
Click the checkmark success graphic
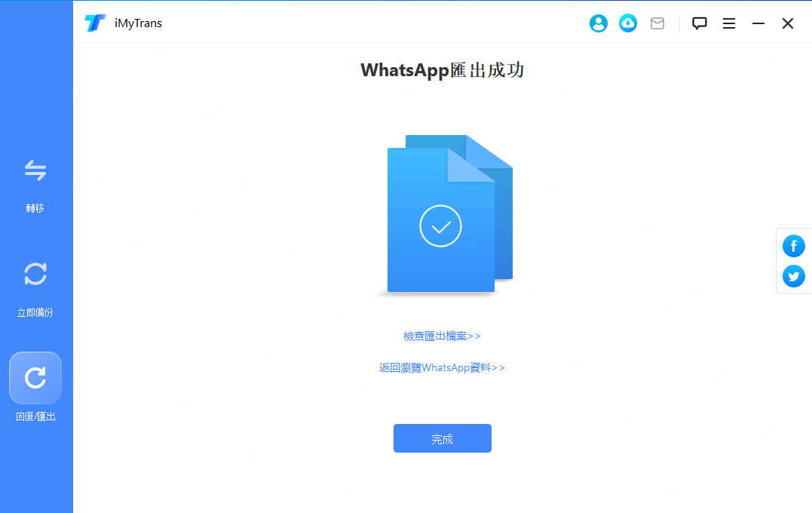coord(441,226)
